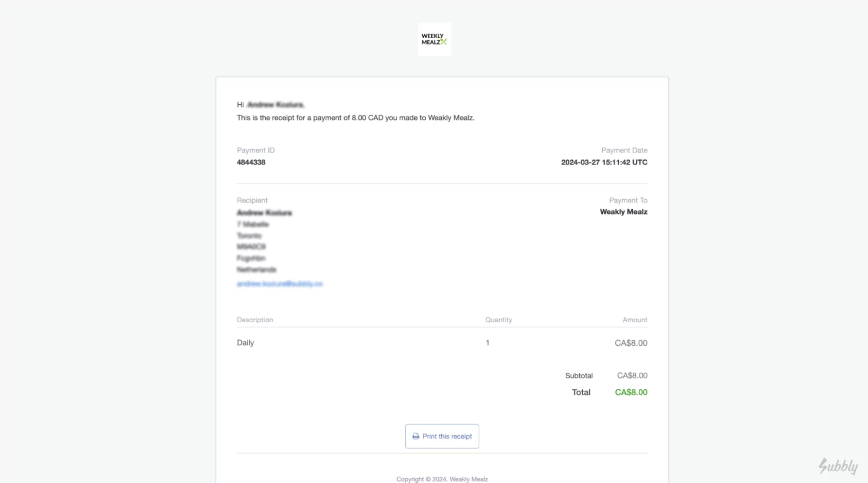Click the Weakly Mealz payee name
868x483 pixels.
(624, 212)
